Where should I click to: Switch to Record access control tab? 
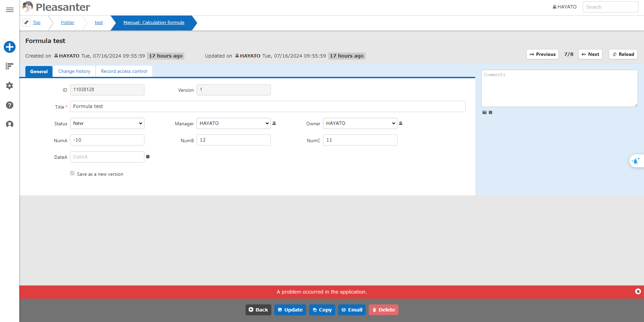[x=124, y=71]
